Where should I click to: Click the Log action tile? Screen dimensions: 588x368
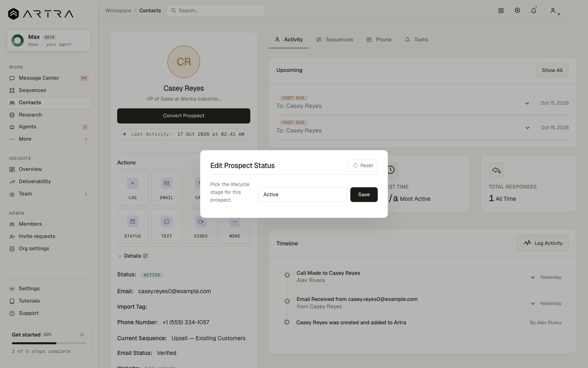coord(133,188)
